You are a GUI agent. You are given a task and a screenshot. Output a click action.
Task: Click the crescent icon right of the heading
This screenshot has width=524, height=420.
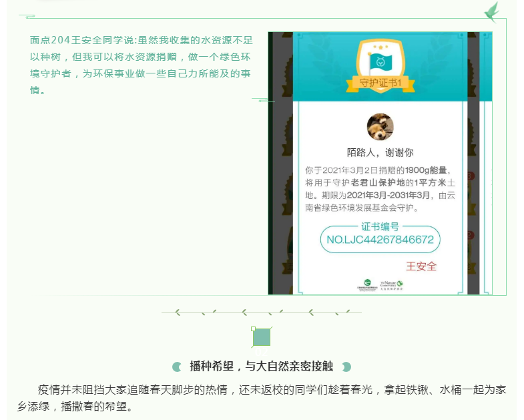[346, 367]
